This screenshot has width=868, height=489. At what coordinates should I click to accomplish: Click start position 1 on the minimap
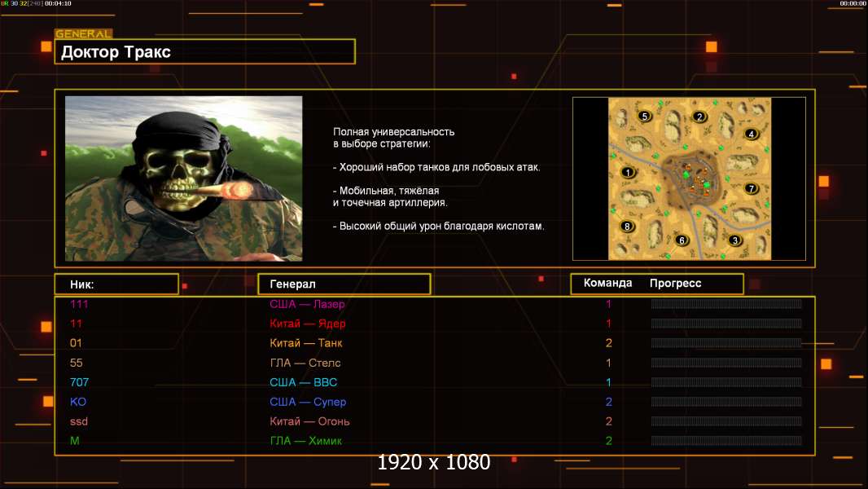click(628, 172)
